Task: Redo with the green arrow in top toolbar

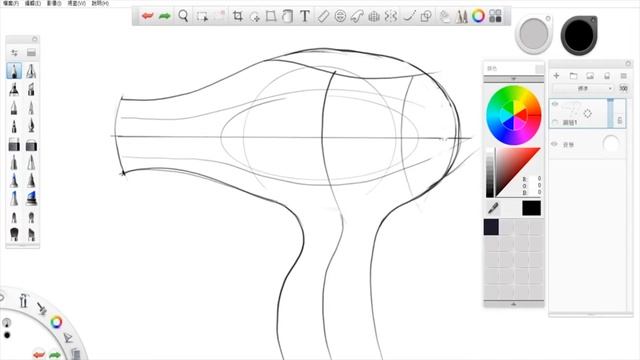Action: coord(164,16)
